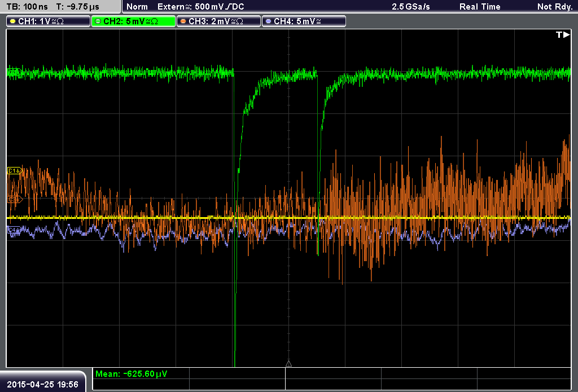Click the C2 ground level marker
The image size is (578, 392).
click(x=14, y=72)
